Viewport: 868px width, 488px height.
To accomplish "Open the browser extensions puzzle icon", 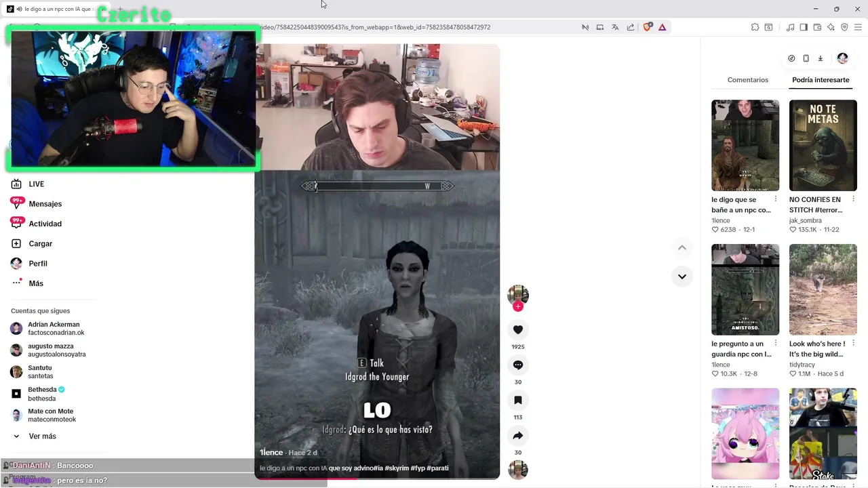I will (x=755, y=27).
